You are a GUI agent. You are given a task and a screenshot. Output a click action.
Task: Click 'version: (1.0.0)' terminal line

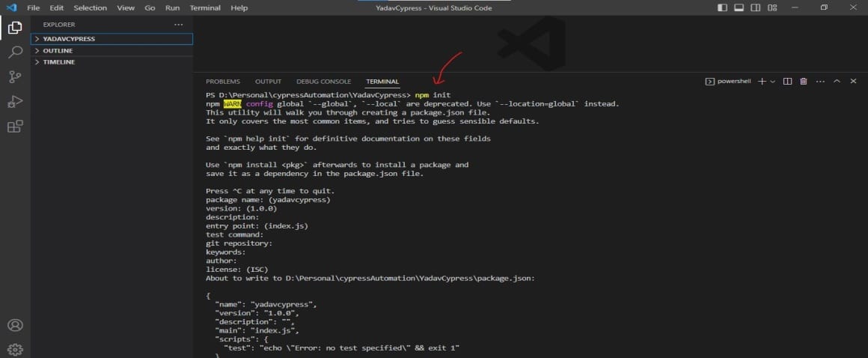point(242,208)
